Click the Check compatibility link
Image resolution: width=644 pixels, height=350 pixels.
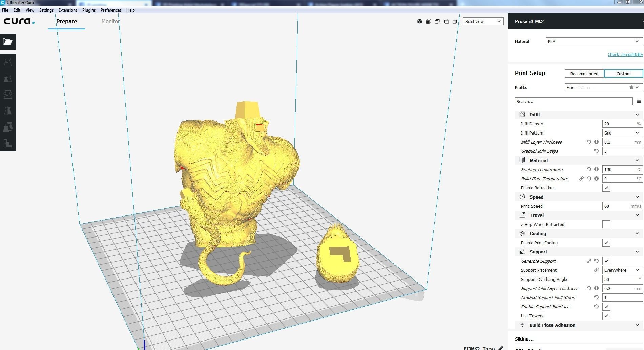coord(625,54)
